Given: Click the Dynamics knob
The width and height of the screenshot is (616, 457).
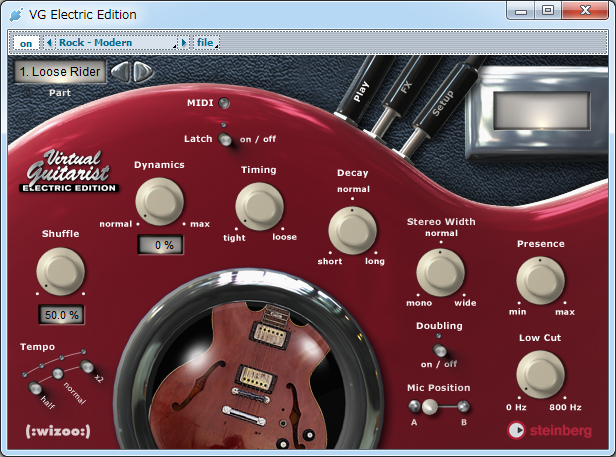Looking at the screenshot, I should [160, 201].
